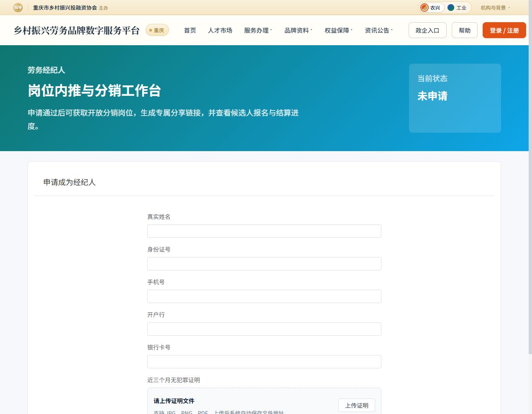Switch to 工业 mode toggle
Image resolution: width=532 pixels, height=414 pixels.
click(457, 8)
